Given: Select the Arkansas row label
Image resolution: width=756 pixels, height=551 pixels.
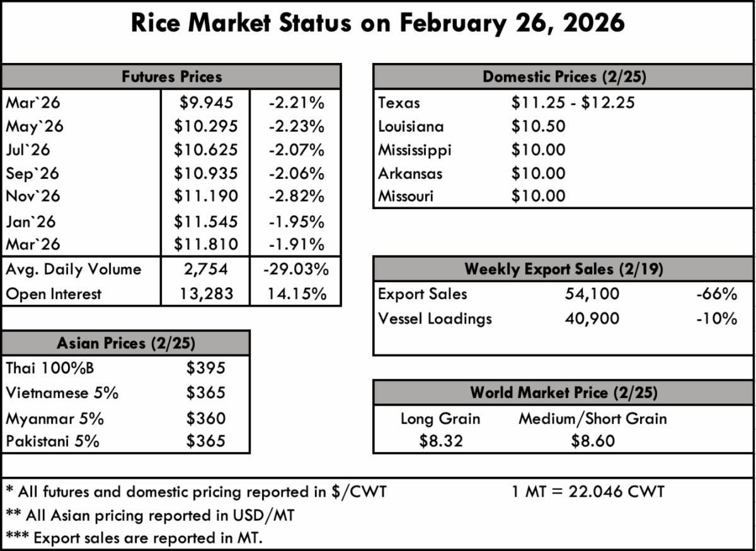Looking at the screenshot, I should click(x=410, y=173).
